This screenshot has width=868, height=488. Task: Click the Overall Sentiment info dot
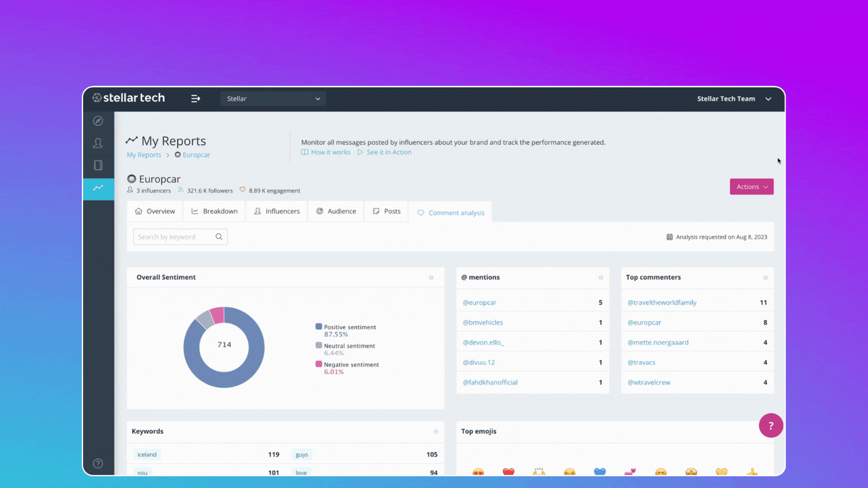[x=431, y=278]
